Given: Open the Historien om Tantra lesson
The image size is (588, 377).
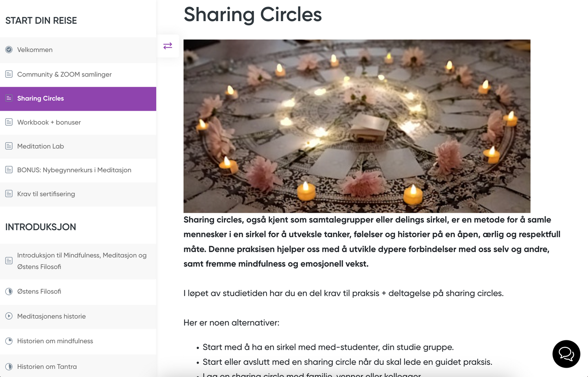Looking at the screenshot, I should 47,366.
